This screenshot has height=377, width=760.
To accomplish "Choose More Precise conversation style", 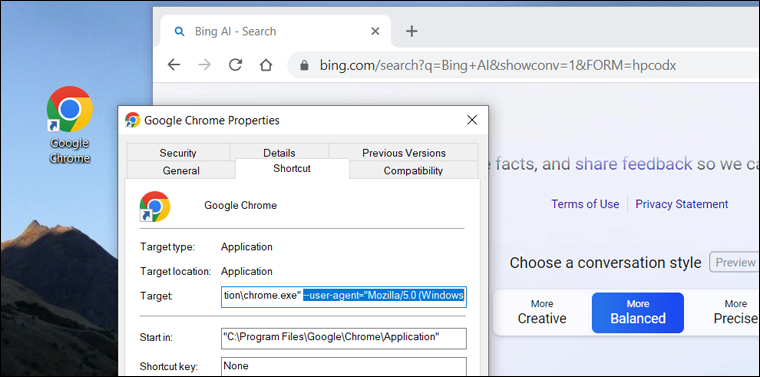I will 734,313.
